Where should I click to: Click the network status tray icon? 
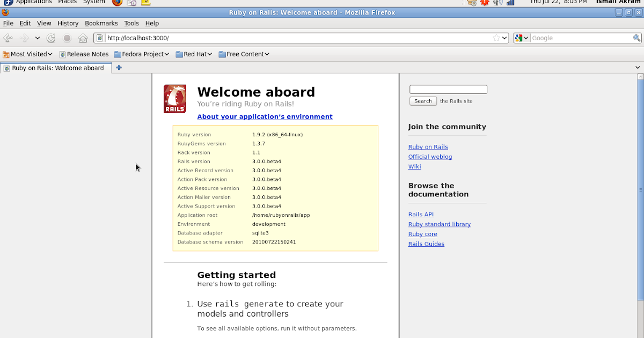(x=510, y=2)
